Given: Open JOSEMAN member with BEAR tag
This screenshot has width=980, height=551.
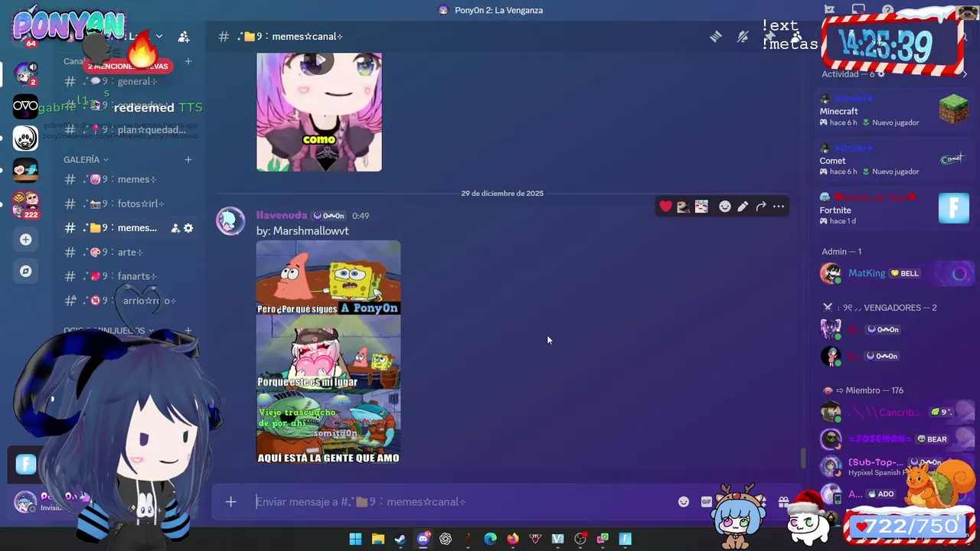Looking at the screenshot, I should (x=894, y=439).
